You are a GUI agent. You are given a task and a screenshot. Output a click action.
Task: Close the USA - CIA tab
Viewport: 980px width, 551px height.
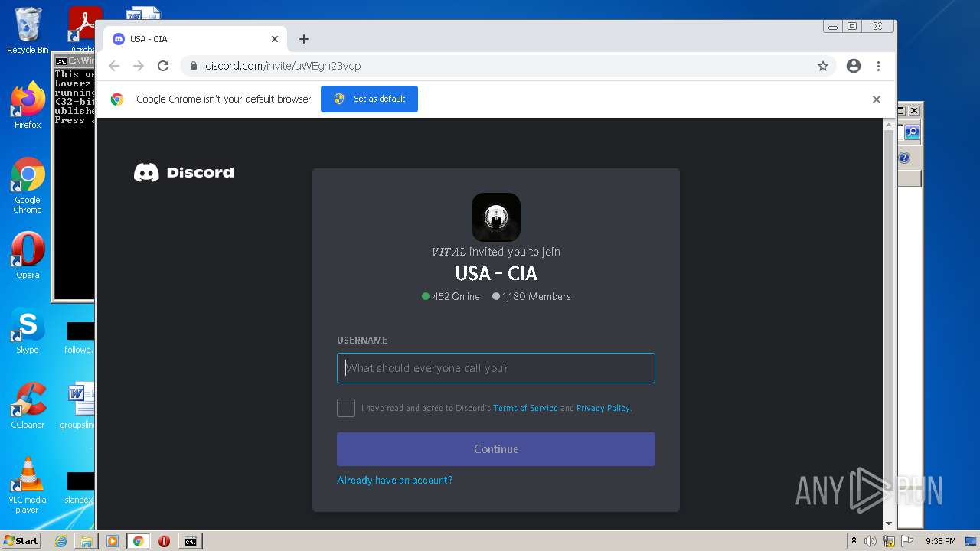coord(275,39)
